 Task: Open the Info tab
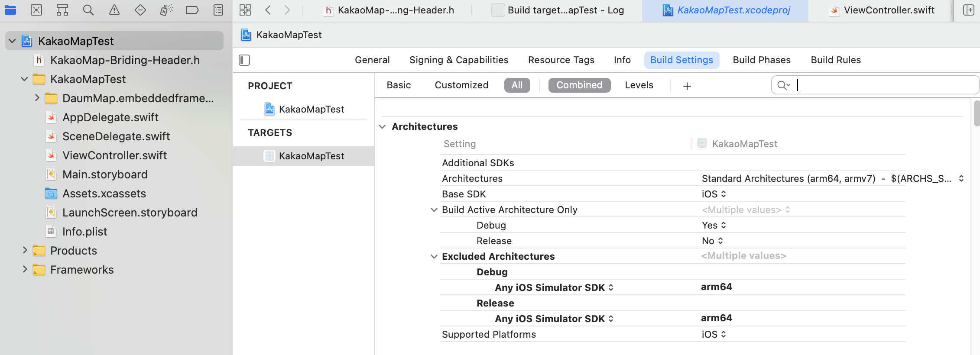pyautogui.click(x=622, y=60)
